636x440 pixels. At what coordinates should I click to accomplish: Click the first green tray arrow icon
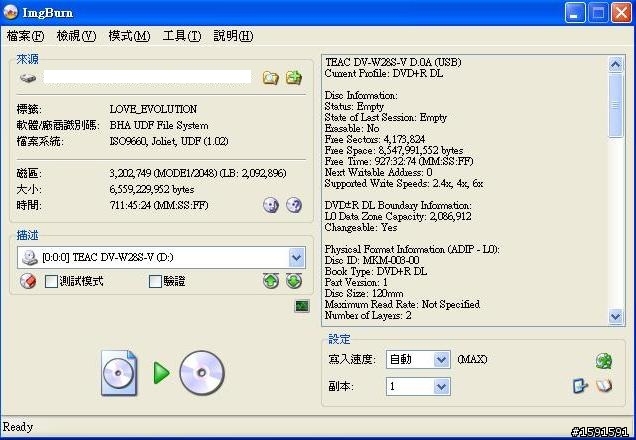coord(271,281)
